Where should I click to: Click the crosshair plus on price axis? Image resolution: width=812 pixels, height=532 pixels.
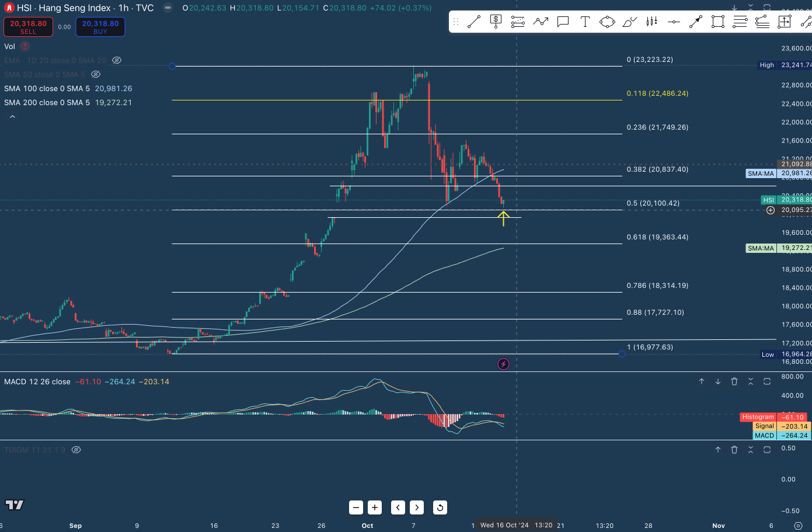[x=771, y=210]
